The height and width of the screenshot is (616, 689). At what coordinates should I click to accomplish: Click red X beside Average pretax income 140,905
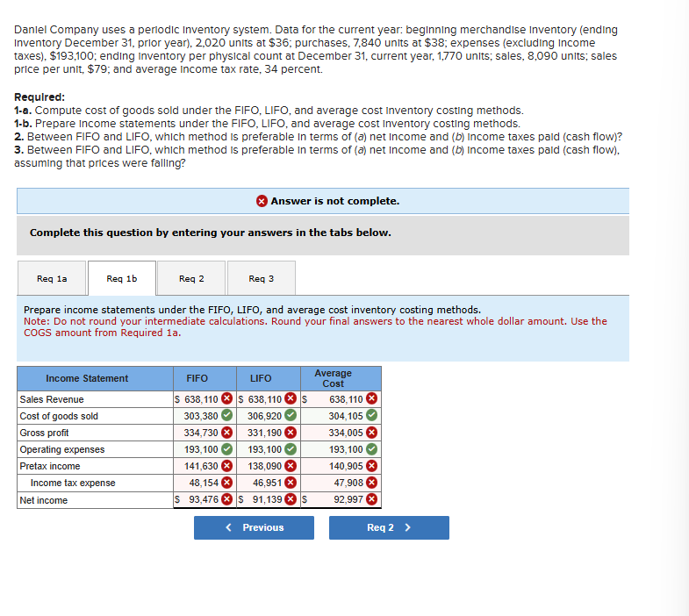click(x=372, y=466)
